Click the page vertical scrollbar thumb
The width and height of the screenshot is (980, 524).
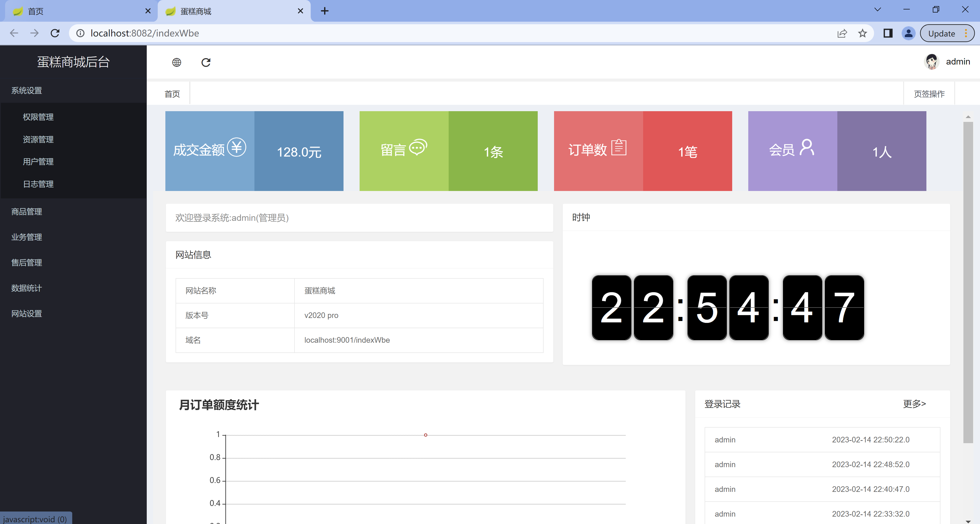pyautogui.click(x=968, y=282)
